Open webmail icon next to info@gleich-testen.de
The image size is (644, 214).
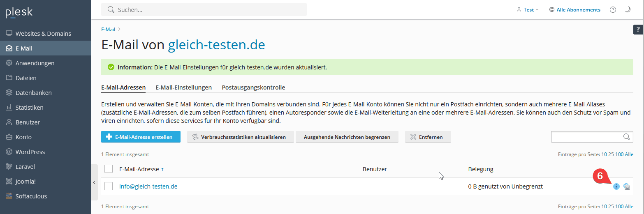click(627, 186)
